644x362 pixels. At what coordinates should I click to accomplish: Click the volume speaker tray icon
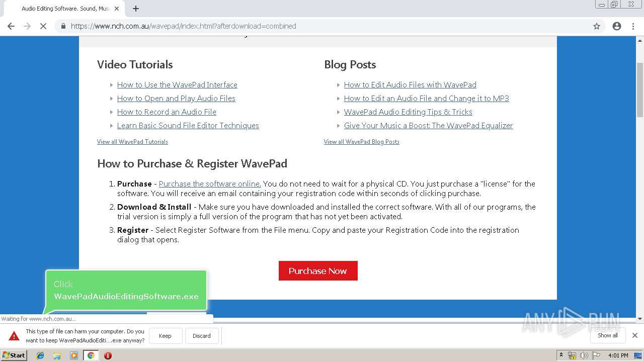click(584, 355)
